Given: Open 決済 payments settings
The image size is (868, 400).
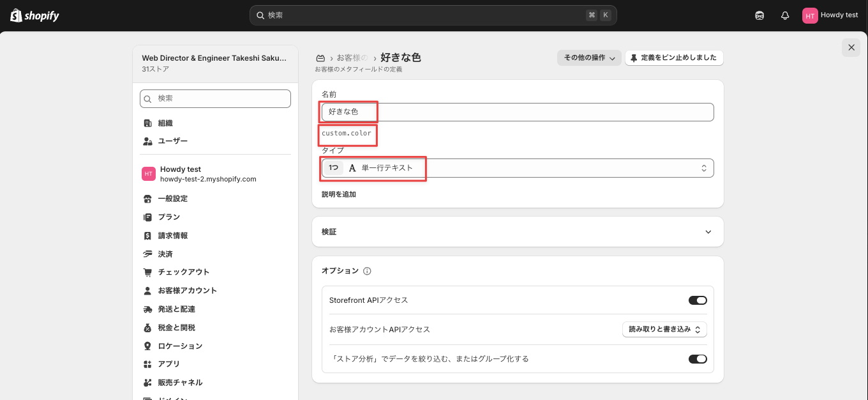Looking at the screenshot, I should (165, 254).
